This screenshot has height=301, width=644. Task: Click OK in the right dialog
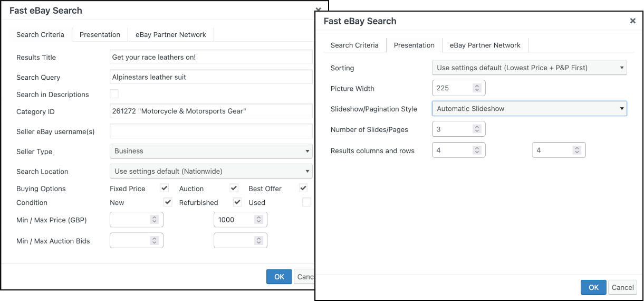[593, 287]
